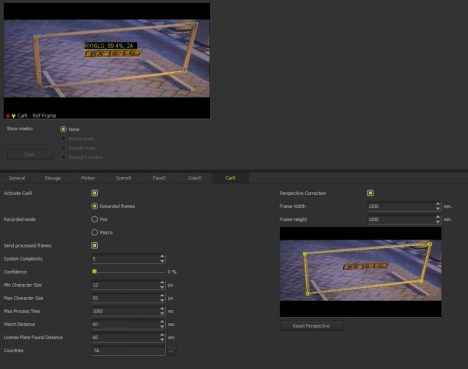Increase Frame Width with the up arrow
This screenshot has height=369, width=468.
438,204
